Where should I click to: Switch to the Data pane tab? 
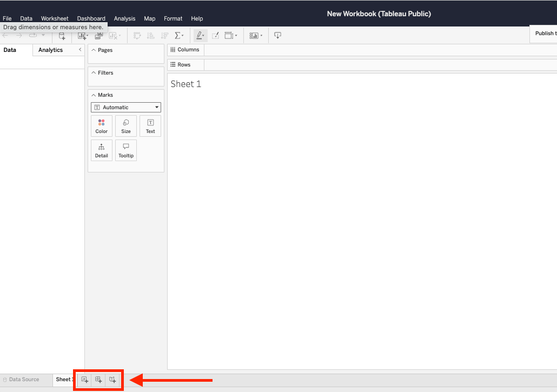click(x=10, y=50)
